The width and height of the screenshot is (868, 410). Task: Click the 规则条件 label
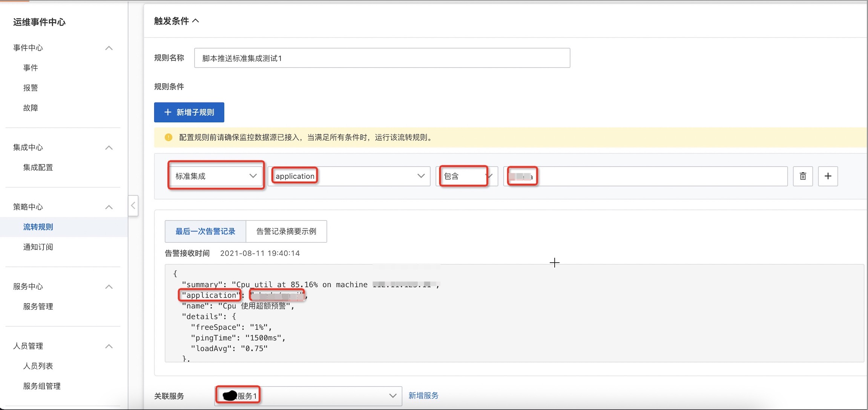(169, 87)
